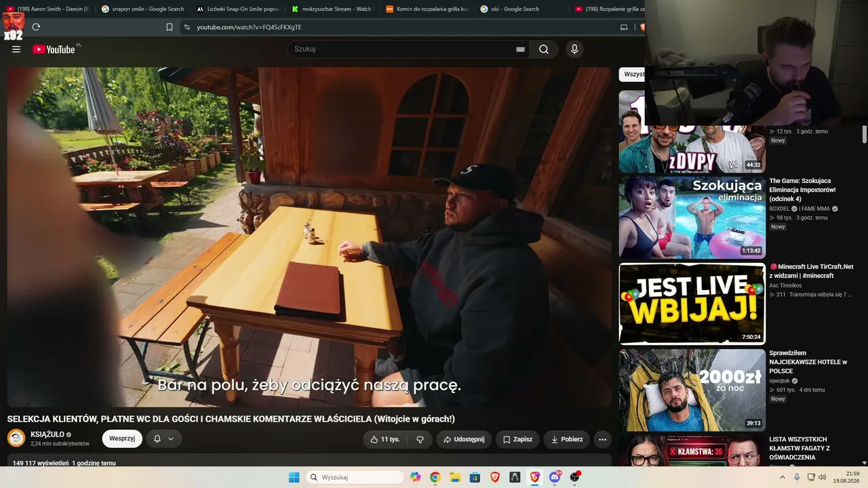
Task: Open LISTA WSZYSTKICH KŁAMSTW FAGATY title
Action: click(800, 448)
